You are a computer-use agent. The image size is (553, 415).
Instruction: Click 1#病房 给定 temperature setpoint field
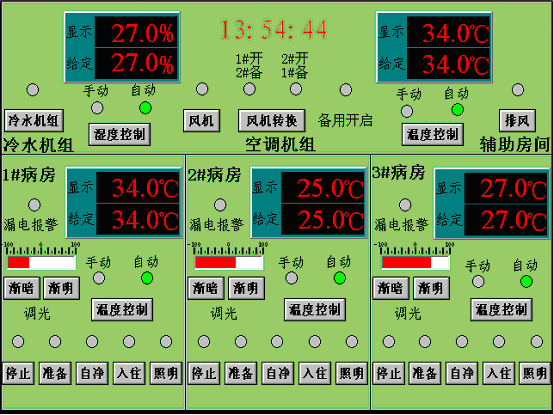[138, 219]
